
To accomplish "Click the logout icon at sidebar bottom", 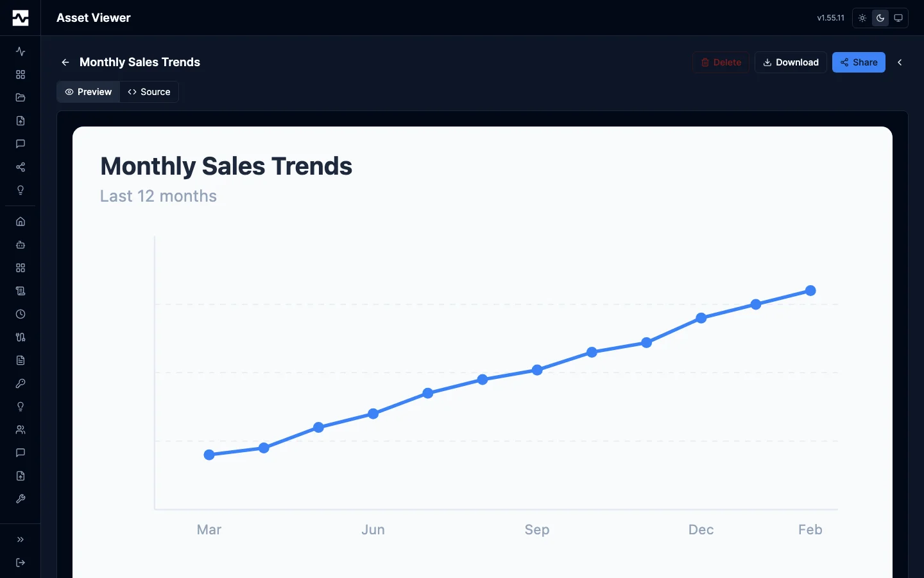I will [21, 563].
